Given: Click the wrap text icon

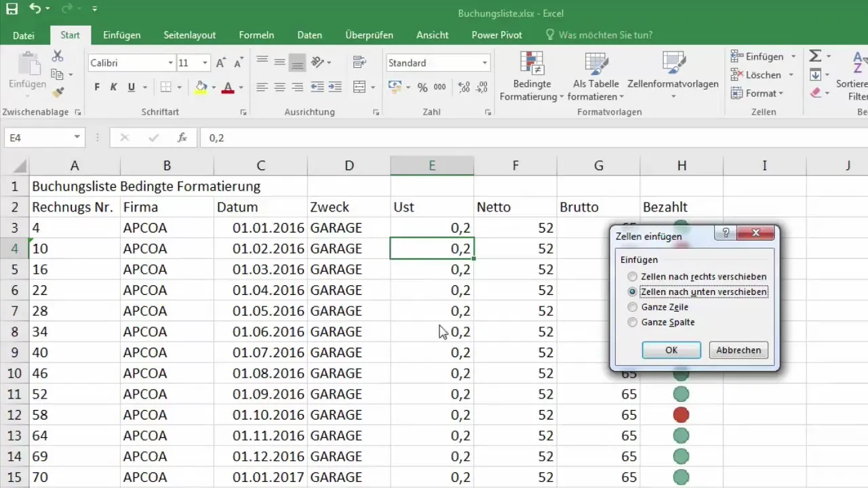Looking at the screenshot, I should (359, 63).
